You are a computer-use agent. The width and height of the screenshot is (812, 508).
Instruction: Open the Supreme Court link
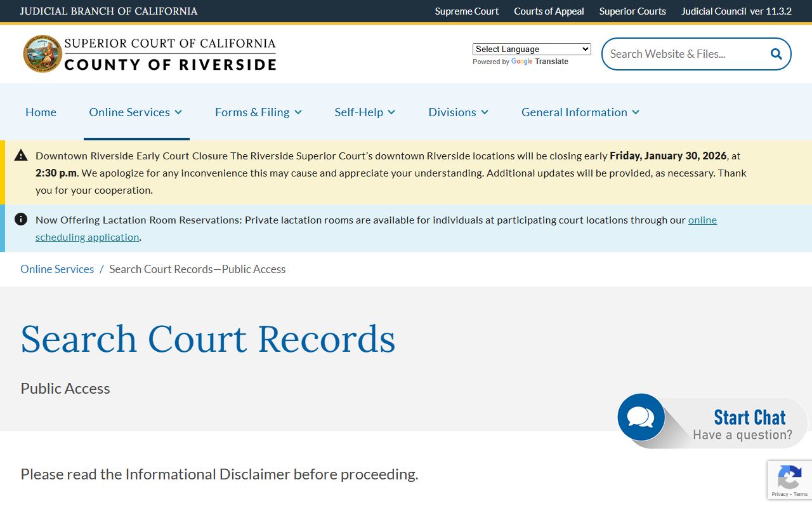tap(467, 11)
